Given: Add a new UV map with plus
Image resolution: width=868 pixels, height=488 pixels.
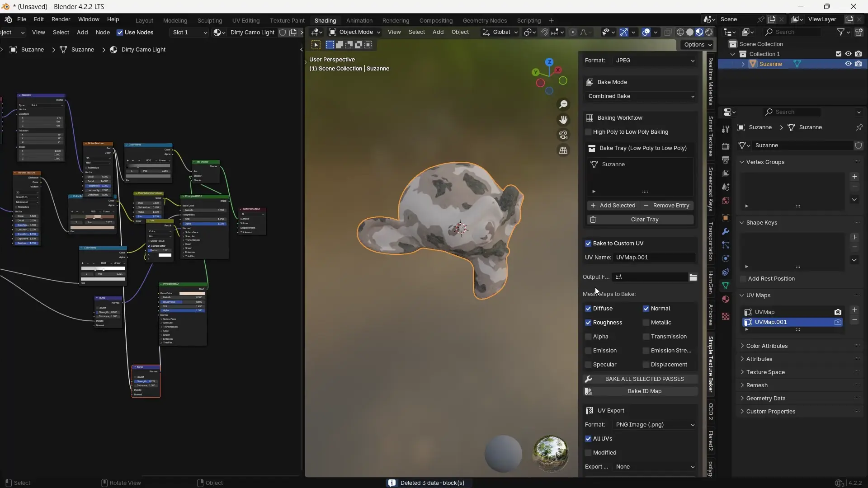Looking at the screenshot, I should tap(854, 310).
